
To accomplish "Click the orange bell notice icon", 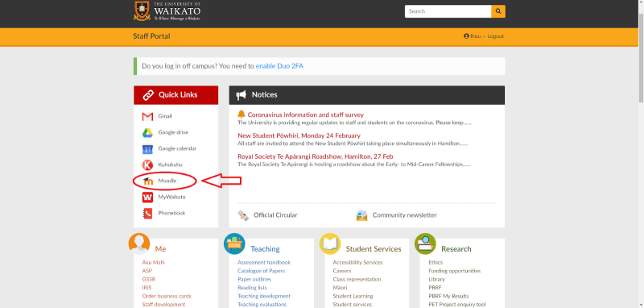I will point(242,114).
